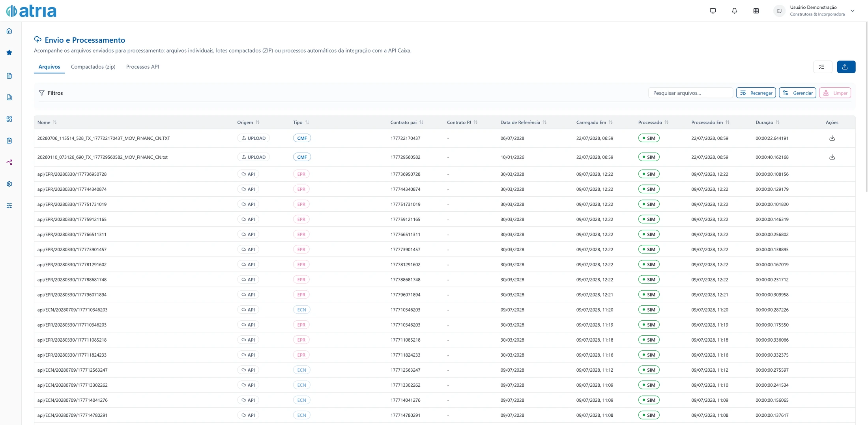This screenshot has width=868, height=425.
Task: Click the Limpar button
Action: pyautogui.click(x=835, y=93)
